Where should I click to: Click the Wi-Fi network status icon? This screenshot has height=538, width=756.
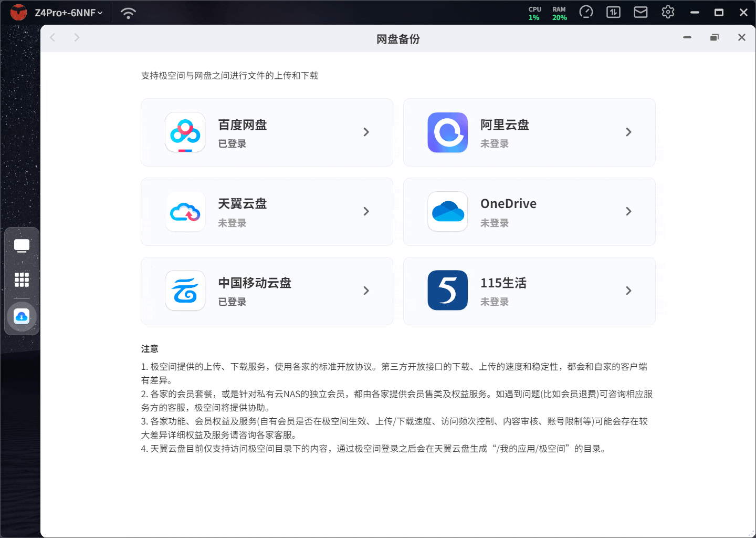click(x=128, y=13)
